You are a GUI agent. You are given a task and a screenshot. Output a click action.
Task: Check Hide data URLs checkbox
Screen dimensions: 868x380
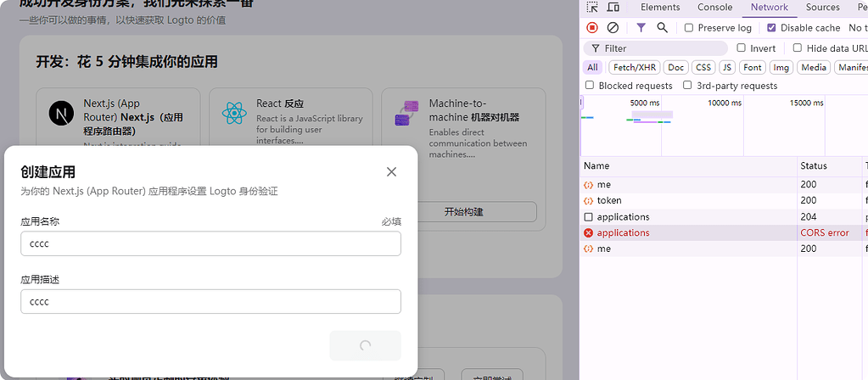click(x=797, y=48)
